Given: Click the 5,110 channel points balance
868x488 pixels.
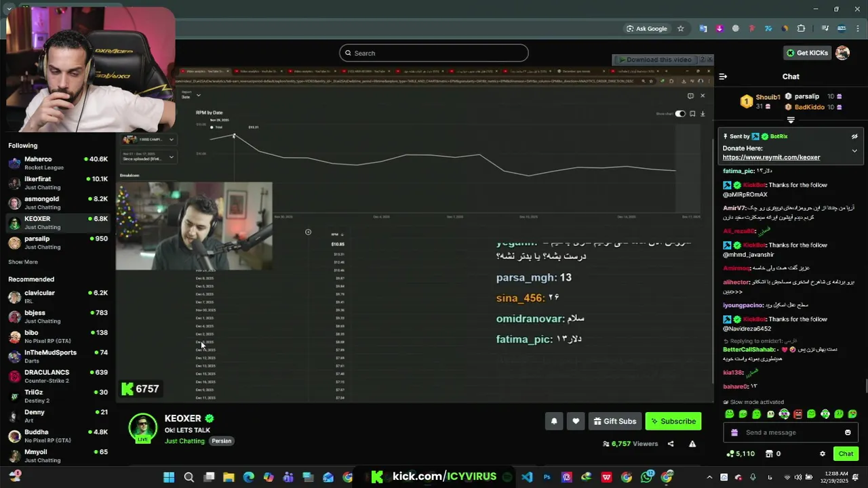Looking at the screenshot, I should 741,453.
